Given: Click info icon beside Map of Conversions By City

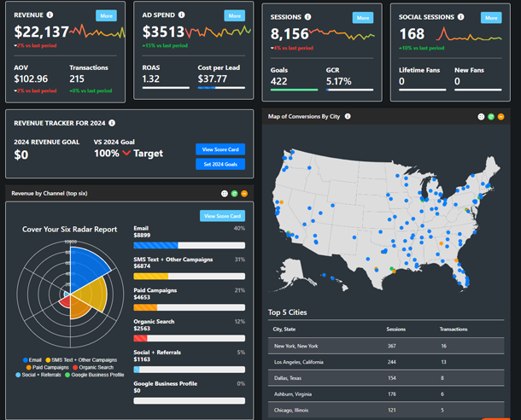Looking at the screenshot, I should coord(348,116).
